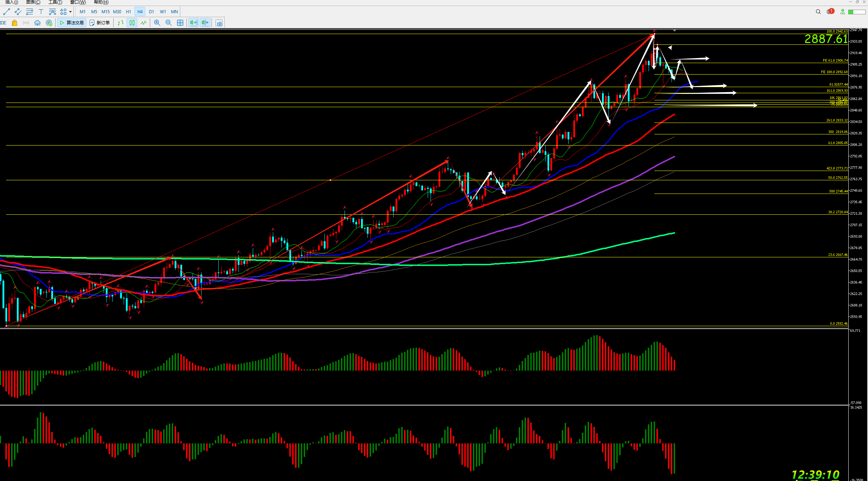Image resolution: width=868 pixels, height=481 pixels.
Task: Click the 新订单 New Order button
Action: click(100, 23)
